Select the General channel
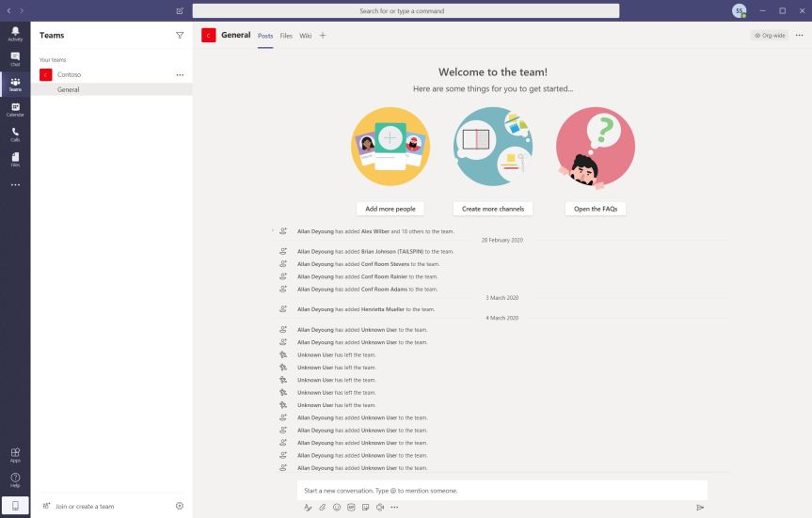 point(69,89)
